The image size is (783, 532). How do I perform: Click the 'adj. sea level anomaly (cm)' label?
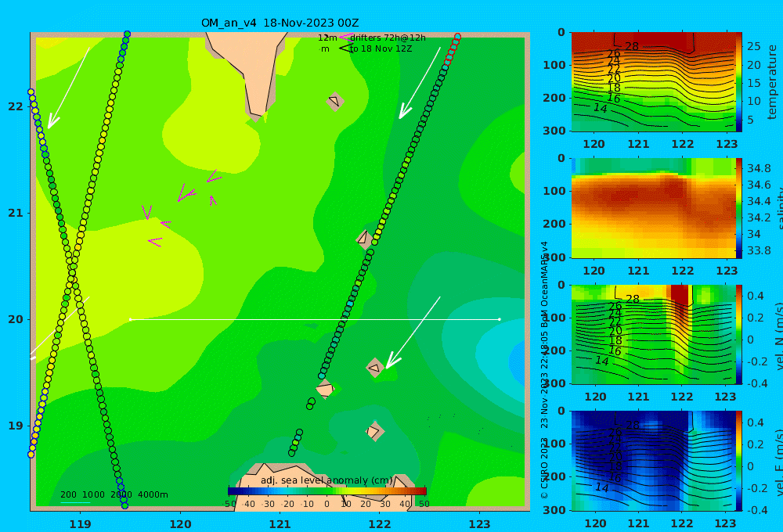[327, 480]
